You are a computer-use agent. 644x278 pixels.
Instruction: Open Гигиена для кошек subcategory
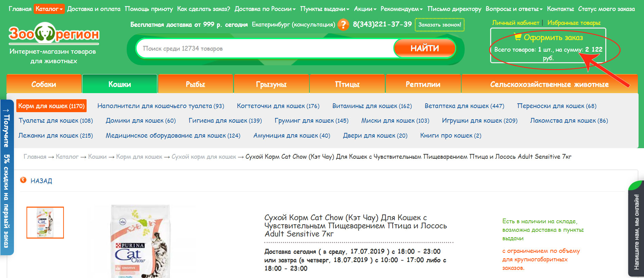coord(225,120)
